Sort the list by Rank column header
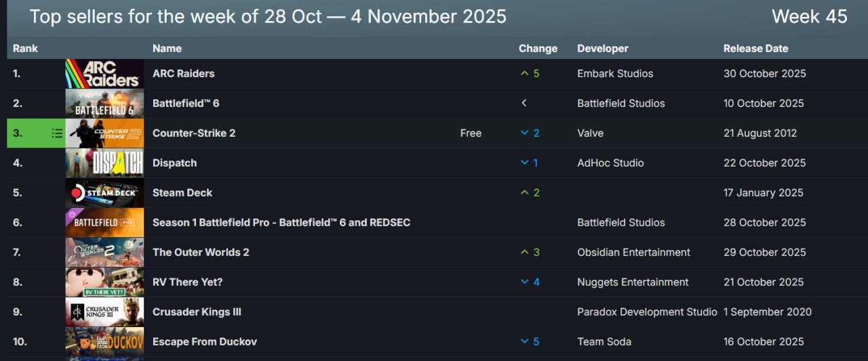Viewport: 868px width, 361px height. pyautogui.click(x=25, y=49)
